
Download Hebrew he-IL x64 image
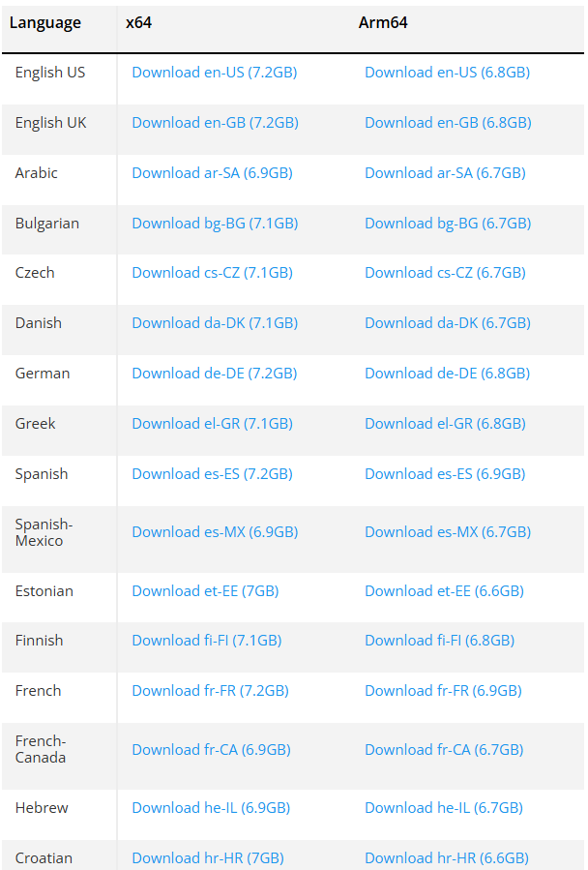[211, 808]
